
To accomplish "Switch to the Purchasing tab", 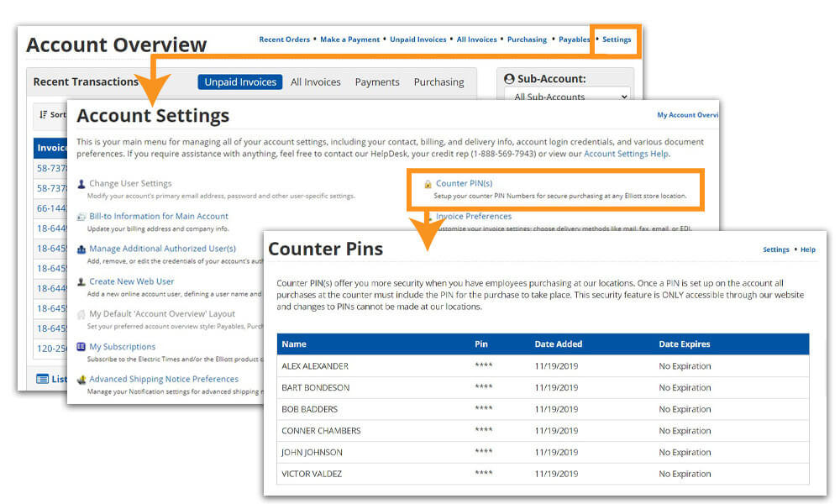I will coord(438,82).
